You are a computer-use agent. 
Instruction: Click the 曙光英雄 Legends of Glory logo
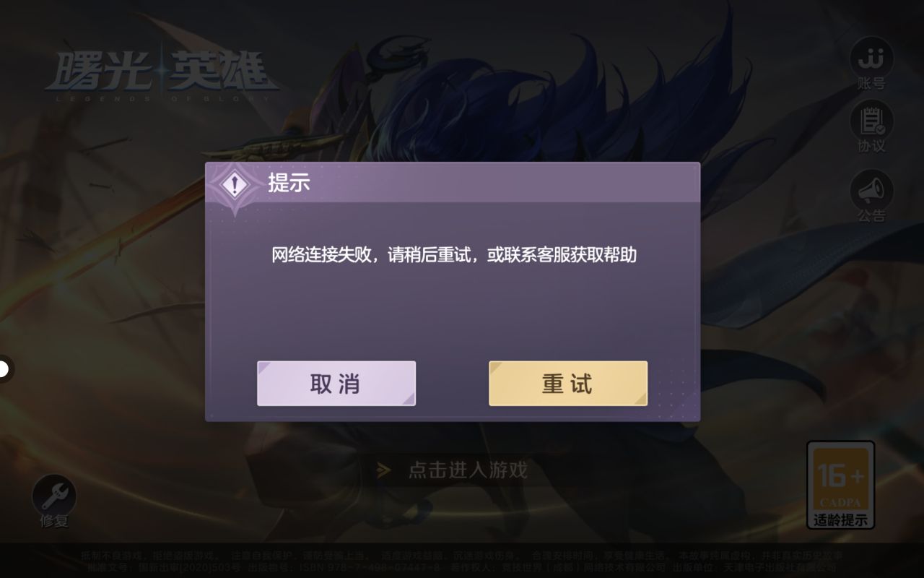click(x=160, y=75)
